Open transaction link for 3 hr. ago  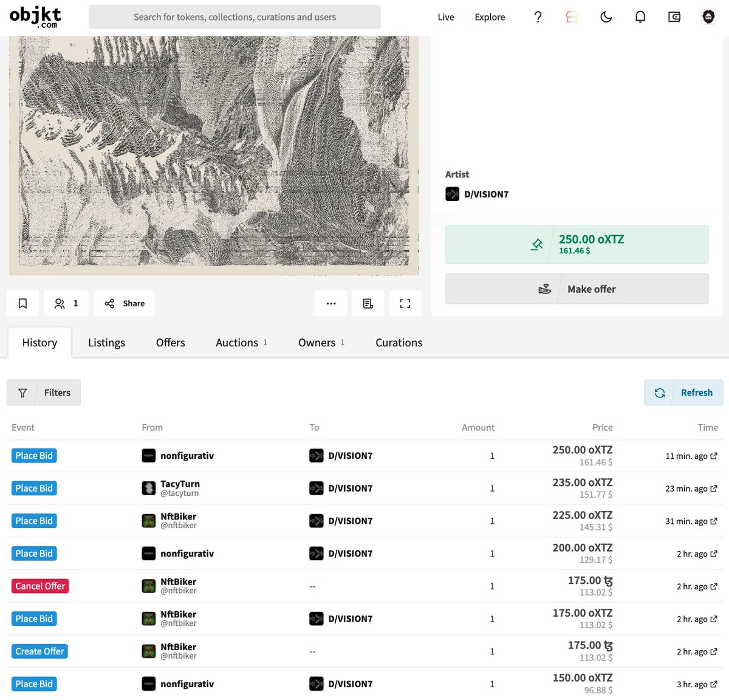click(x=714, y=684)
